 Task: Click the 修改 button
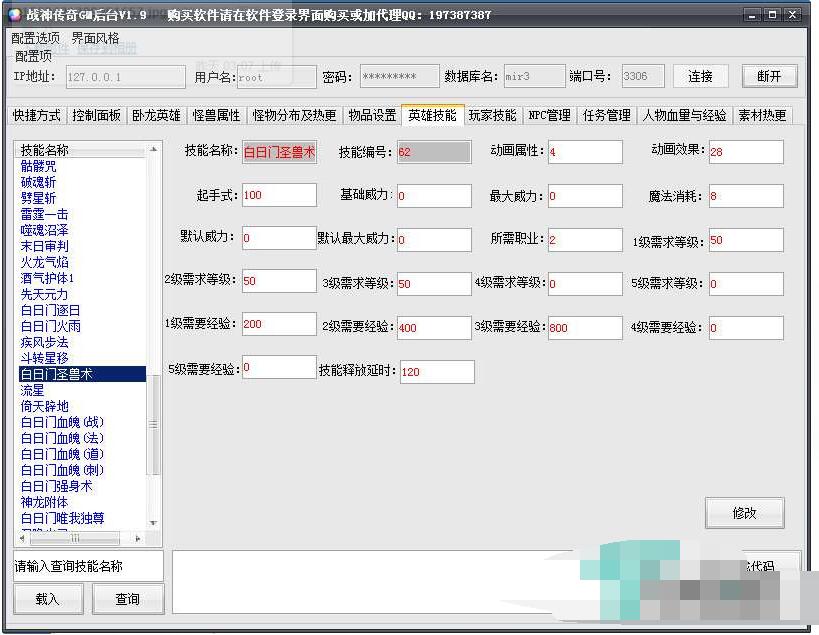744,513
